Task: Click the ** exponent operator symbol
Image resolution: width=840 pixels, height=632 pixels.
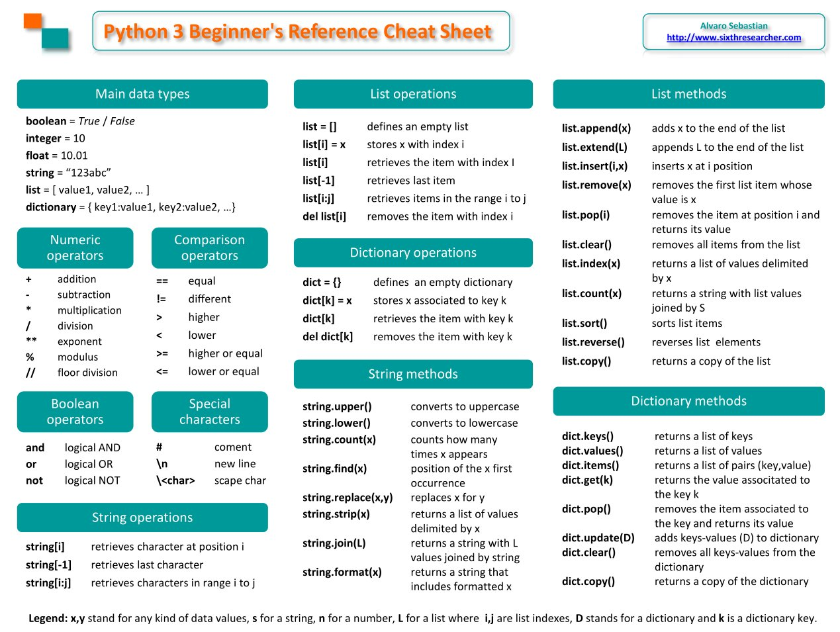Action: coord(31,341)
